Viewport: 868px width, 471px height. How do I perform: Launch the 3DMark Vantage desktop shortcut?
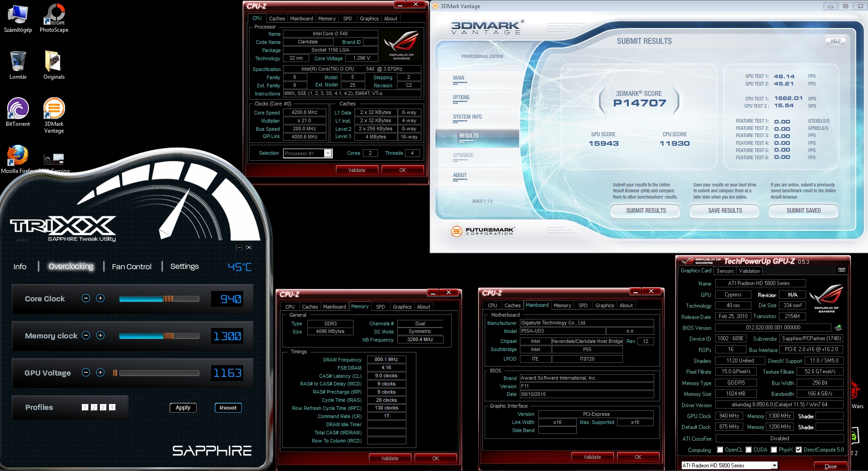click(x=54, y=115)
